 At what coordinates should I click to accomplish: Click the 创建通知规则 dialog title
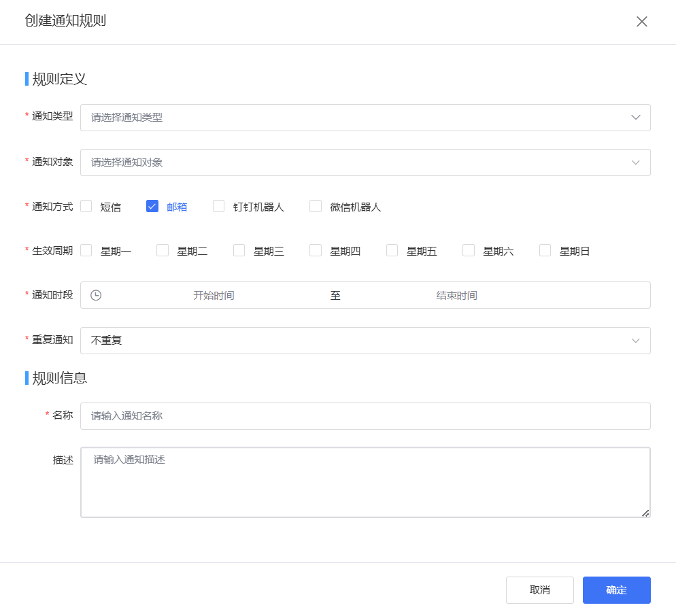65,20
